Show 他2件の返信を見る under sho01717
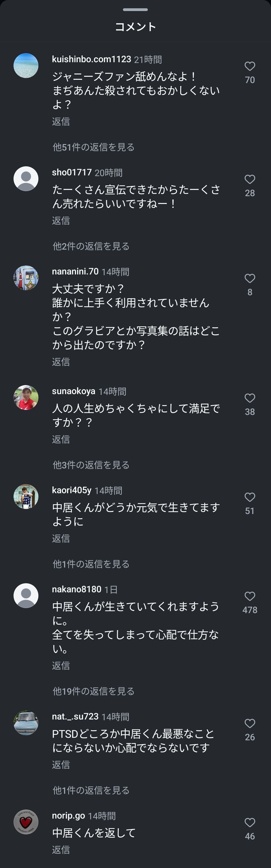The height and width of the screenshot is (868, 271). [91, 246]
